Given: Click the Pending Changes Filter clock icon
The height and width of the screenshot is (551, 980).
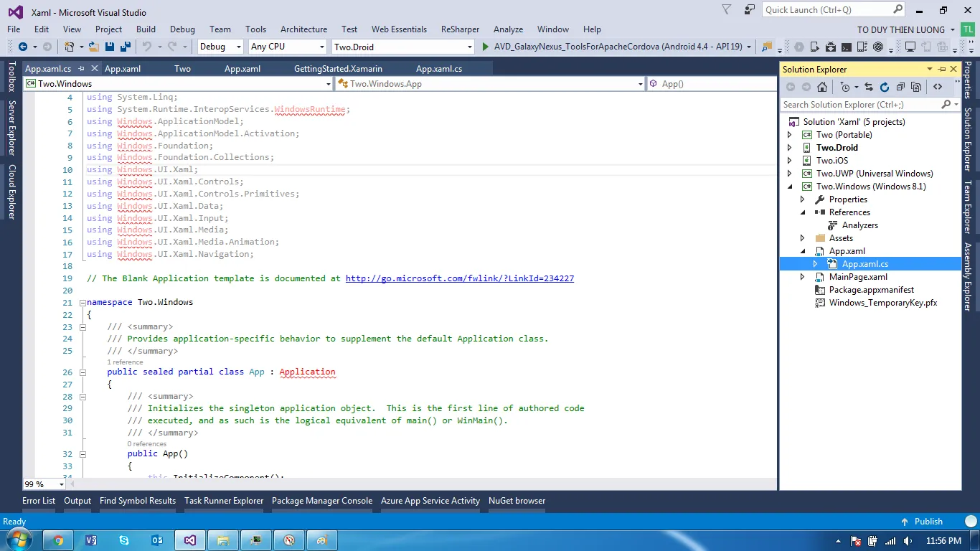Looking at the screenshot, I should [845, 87].
